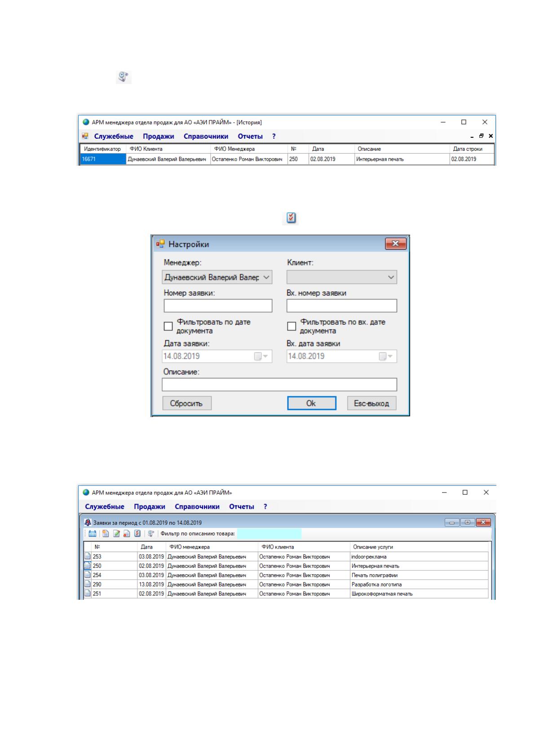
Task: Click the document icon of request 253
Action: (x=88, y=557)
